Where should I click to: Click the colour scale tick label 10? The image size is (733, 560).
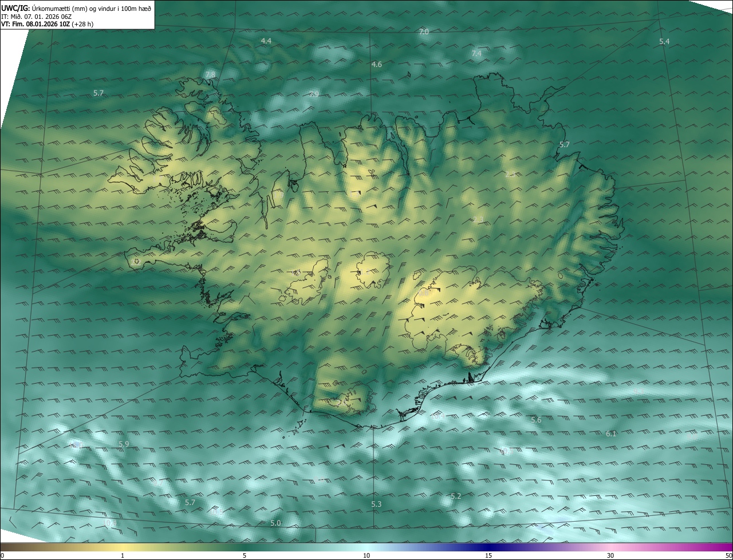[x=366, y=555]
